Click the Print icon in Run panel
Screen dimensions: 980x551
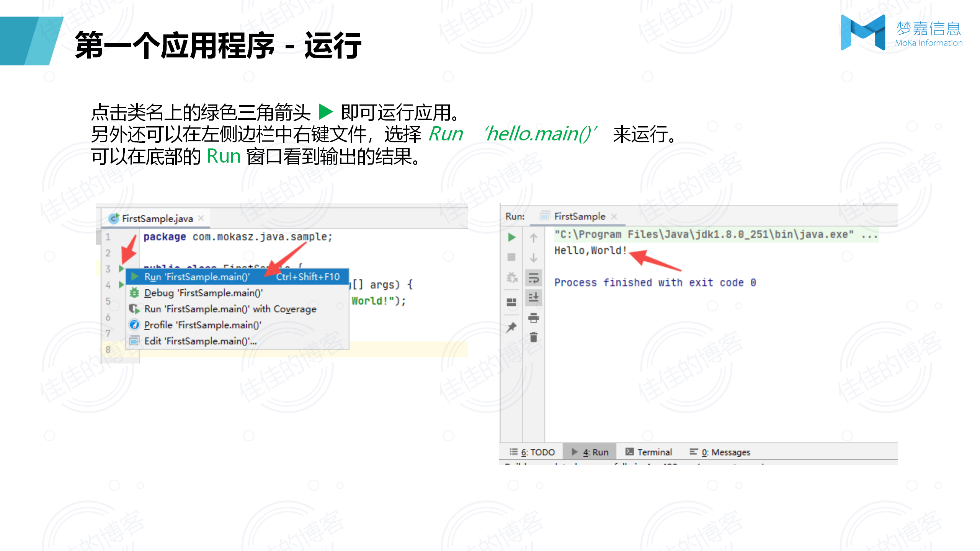[x=533, y=318]
